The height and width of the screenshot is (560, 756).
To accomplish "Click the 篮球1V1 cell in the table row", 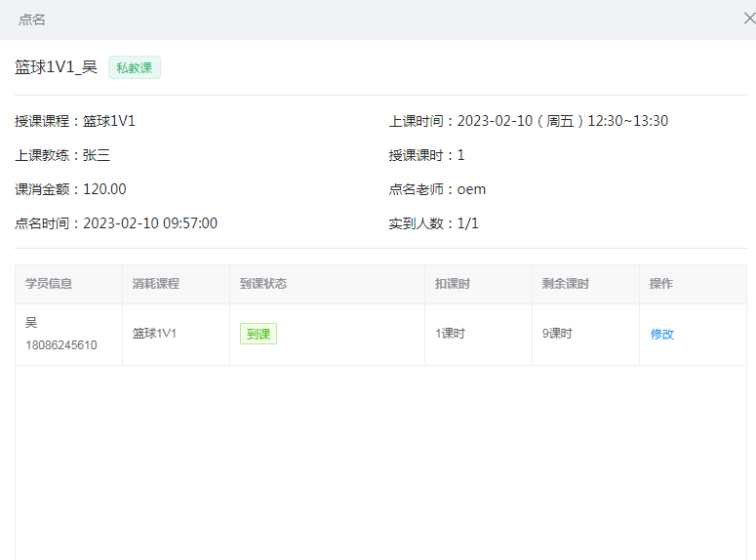I will 154,334.
